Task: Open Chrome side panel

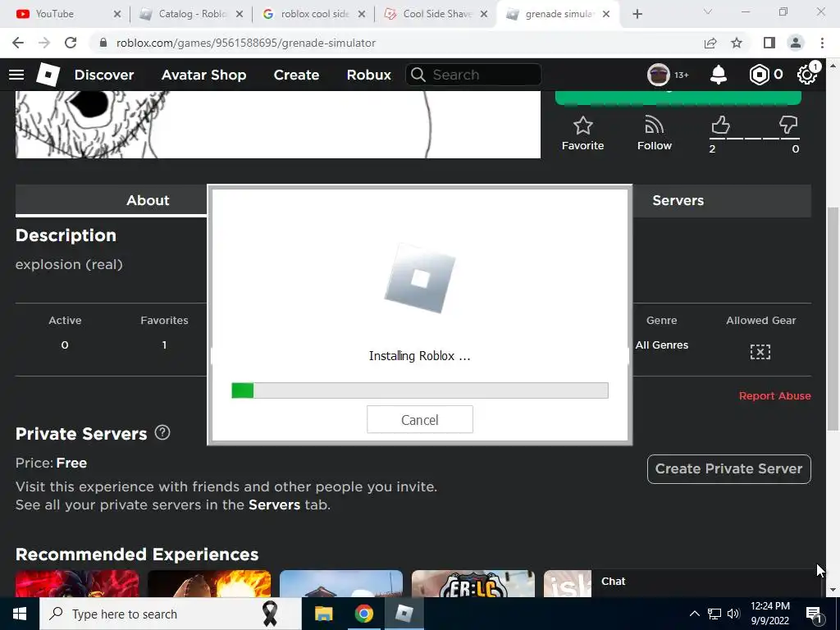Action: [x=769, y=43]
